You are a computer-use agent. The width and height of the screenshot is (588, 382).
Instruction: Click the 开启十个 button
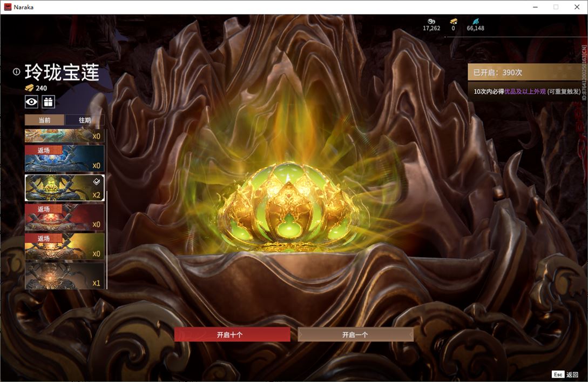pyautogui.click(x=232, y=334)
